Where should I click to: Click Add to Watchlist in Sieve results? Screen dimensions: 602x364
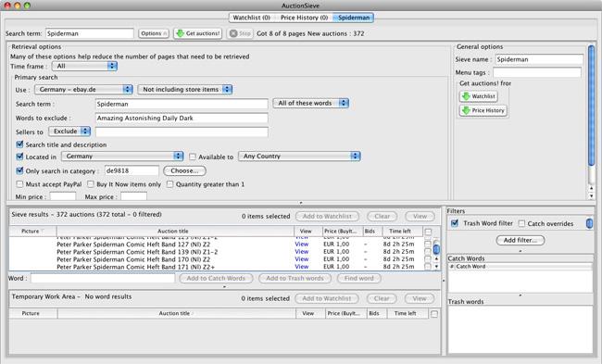point(327,217)
